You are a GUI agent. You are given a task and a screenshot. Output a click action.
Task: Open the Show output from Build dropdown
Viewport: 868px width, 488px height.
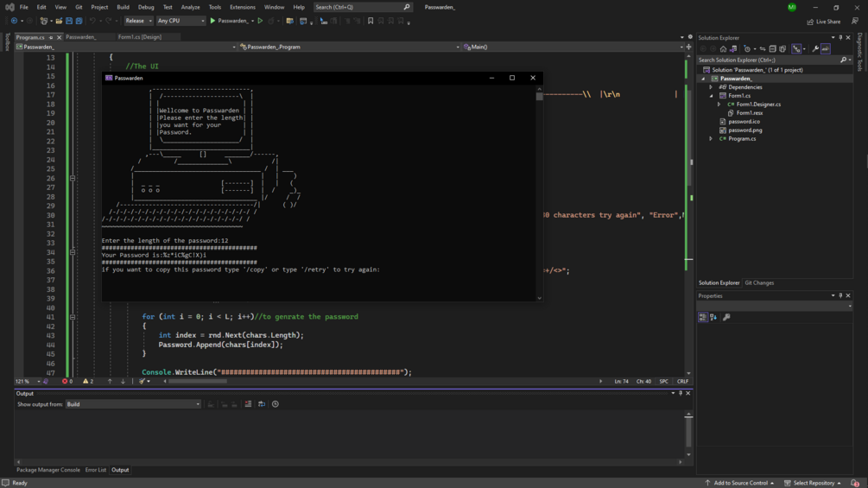tap(133, 404)
